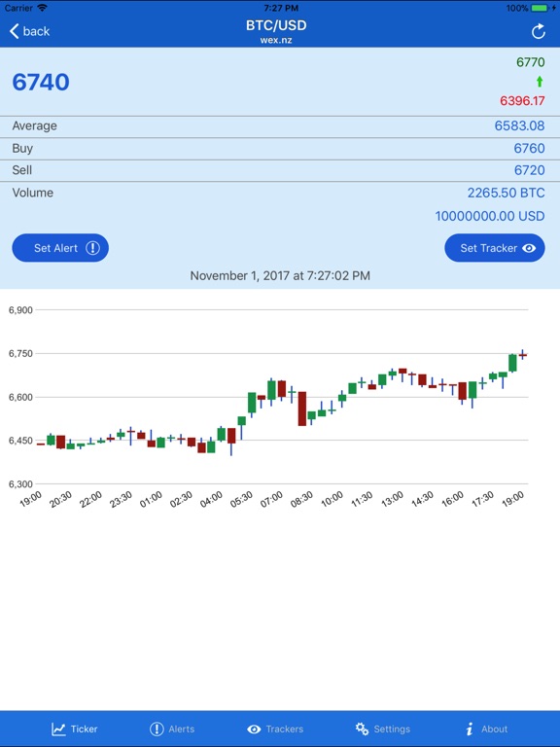Select the Trackers eye icon
The image size is (560, 747).
[x=254, y=729]
